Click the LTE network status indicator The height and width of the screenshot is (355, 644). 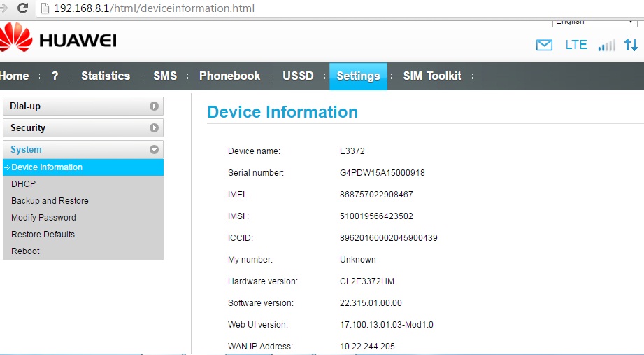(575, 44)
